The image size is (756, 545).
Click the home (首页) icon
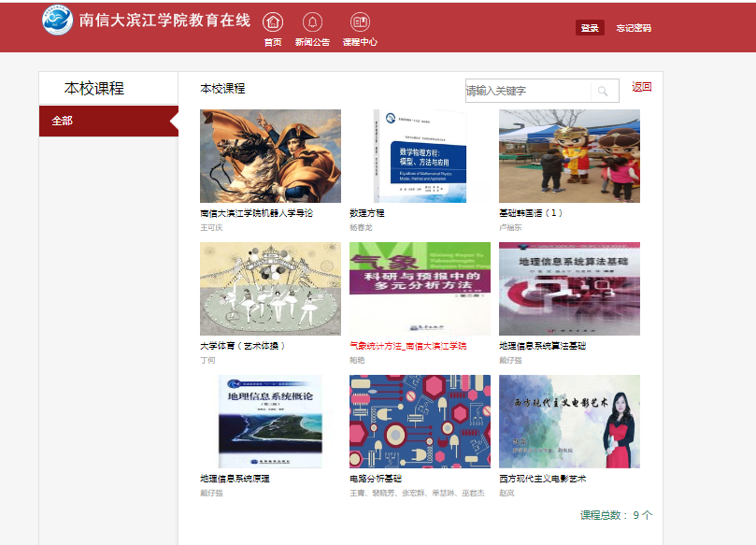[x=273, y=22]
